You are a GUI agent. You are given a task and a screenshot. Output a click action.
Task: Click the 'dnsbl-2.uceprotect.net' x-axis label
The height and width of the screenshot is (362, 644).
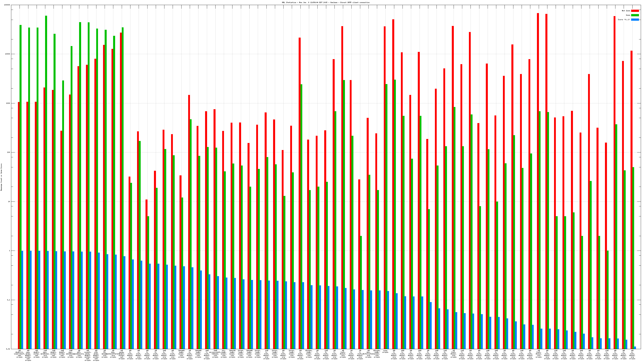point(20,354)
